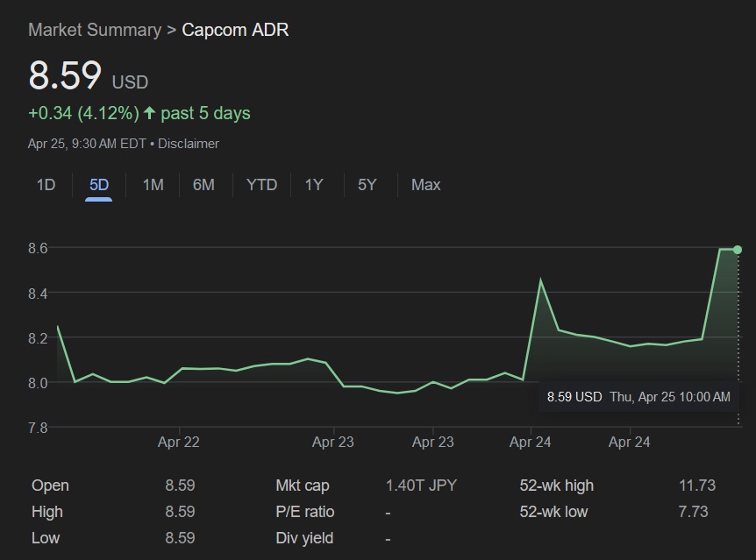
Task: Show the 1M chart range
Action: point(153,185)
